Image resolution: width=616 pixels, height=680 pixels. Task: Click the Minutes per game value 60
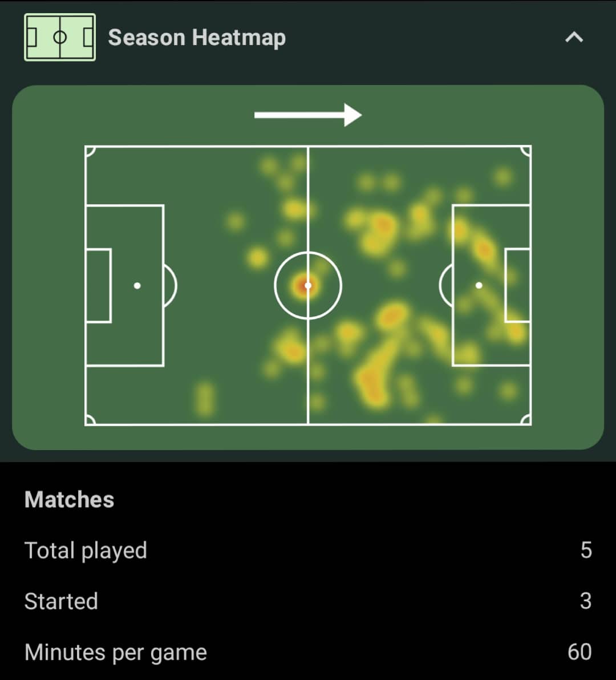point(579,652)
